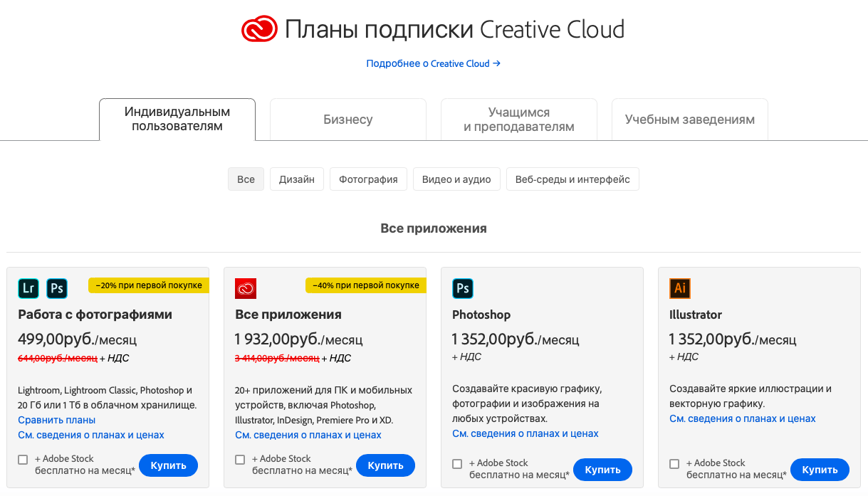Click the Photoshop icon on Photoshop card

(463, 288)
